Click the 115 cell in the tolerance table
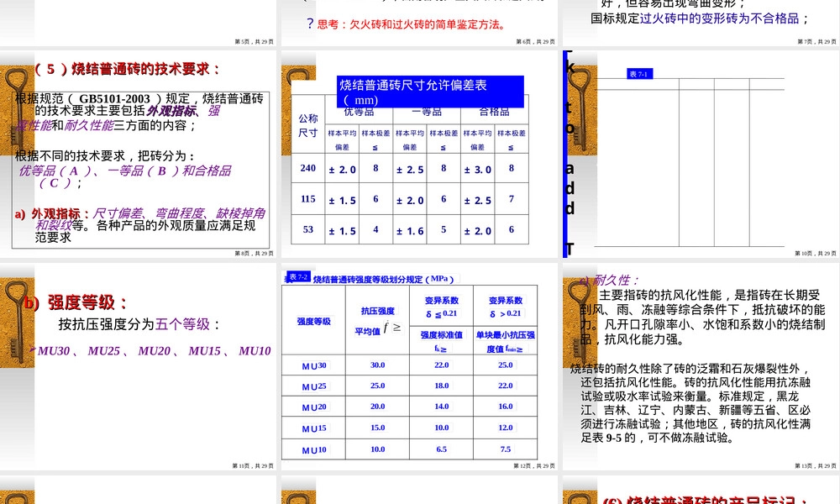 (x=308, y=199)
